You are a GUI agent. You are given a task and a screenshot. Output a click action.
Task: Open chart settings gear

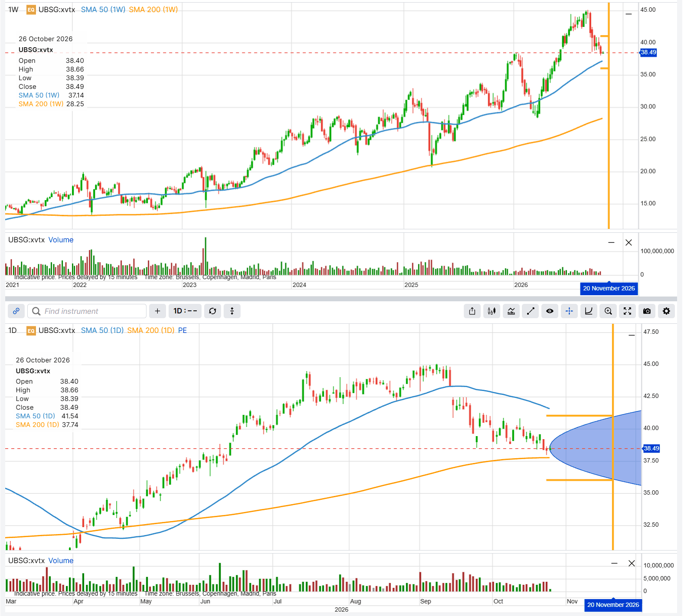point(666,311)
